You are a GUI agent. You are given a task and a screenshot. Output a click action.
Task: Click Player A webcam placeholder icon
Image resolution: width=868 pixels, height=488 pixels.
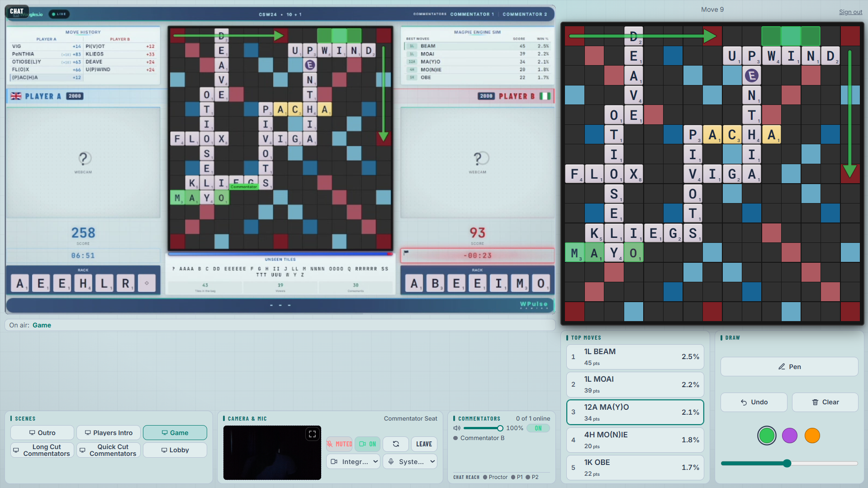coord(84,158)
